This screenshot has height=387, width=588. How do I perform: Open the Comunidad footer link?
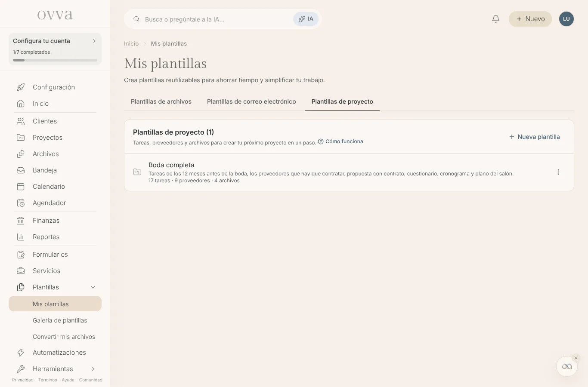[x=91, y=380]
